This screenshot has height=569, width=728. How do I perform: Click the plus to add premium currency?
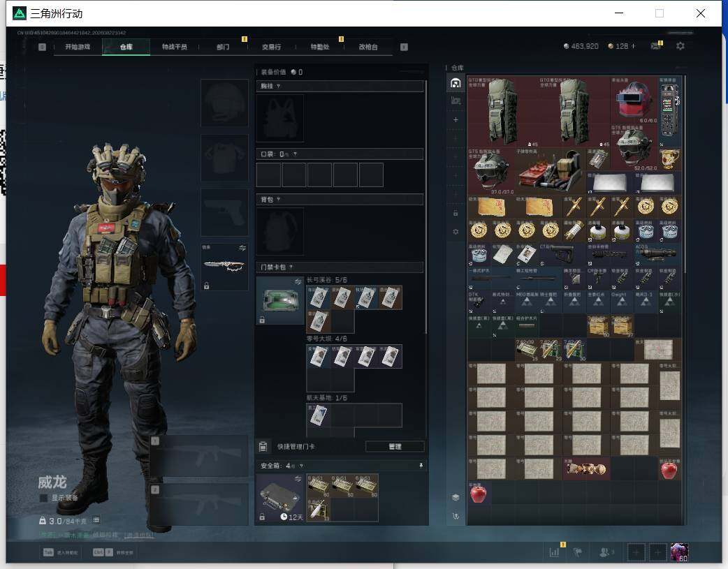click(x=633, y=46)
